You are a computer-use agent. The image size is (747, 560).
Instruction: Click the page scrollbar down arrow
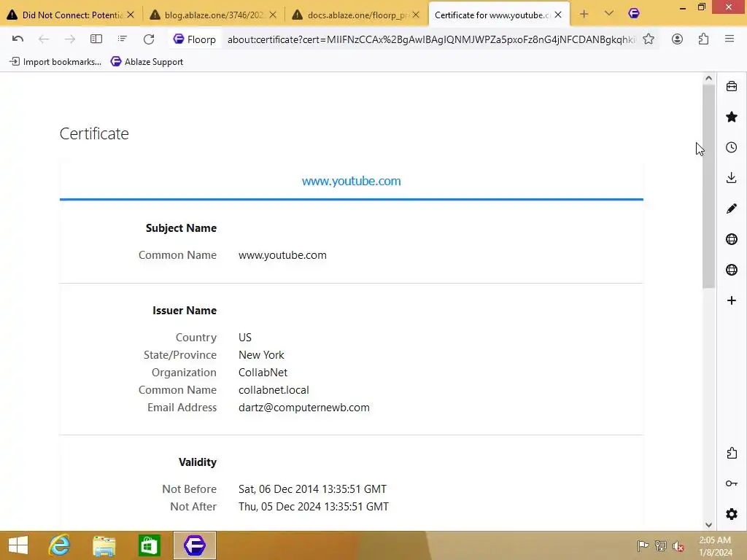tap(708, 525)
